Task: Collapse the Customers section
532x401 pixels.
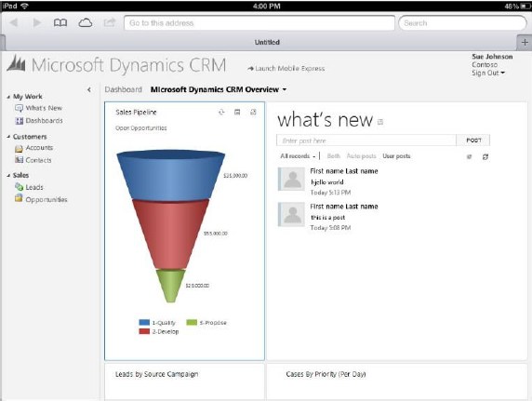Action: [x=8, y=137]
